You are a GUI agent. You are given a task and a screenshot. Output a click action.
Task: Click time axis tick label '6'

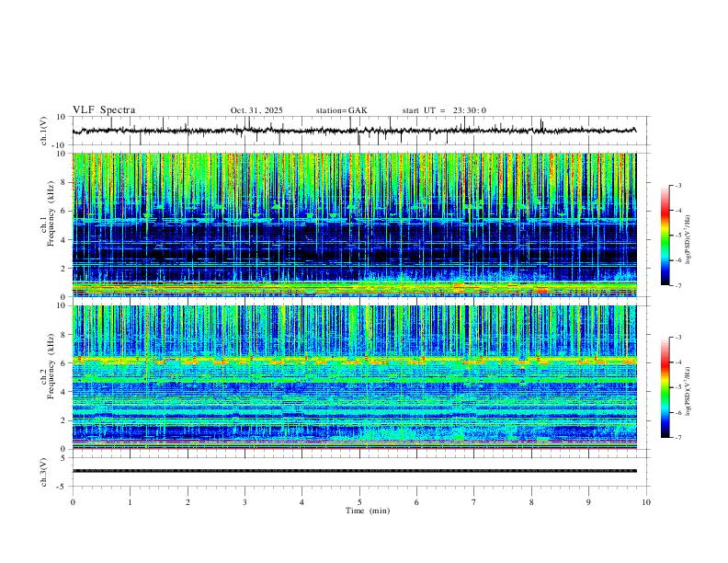click(416, 502)
